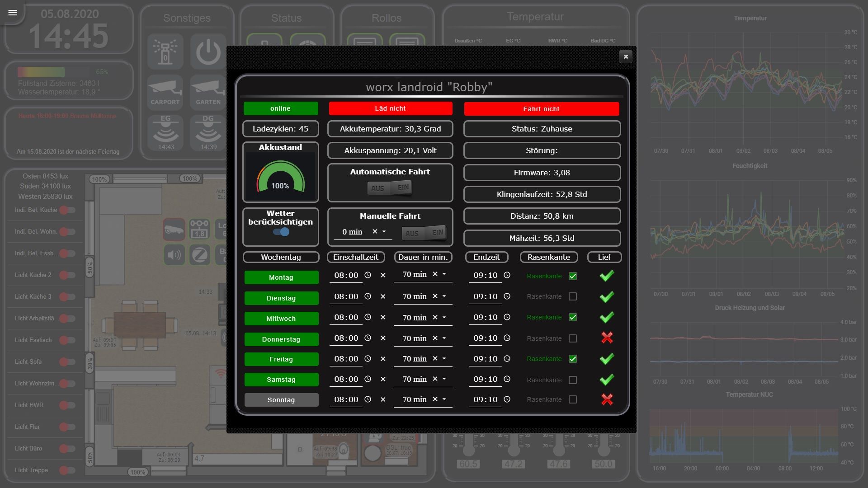Toggle Indi. Bel. Küche switch

[67, 210]
